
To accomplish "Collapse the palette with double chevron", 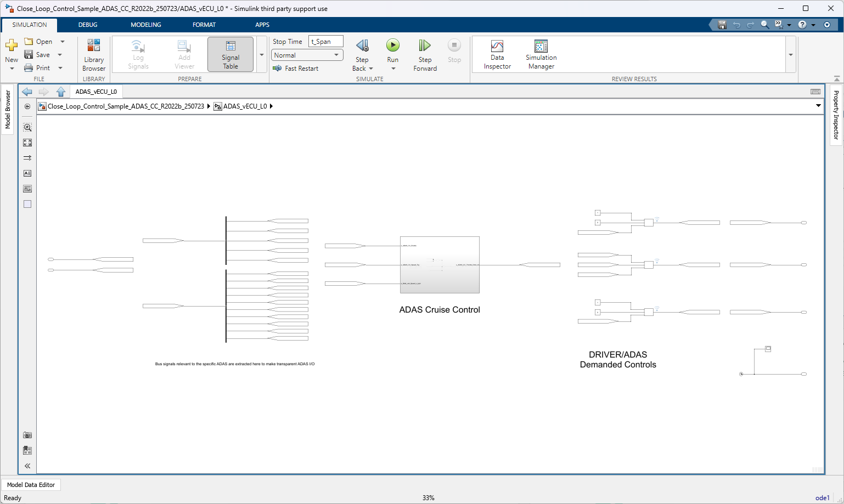I will pos(27,466).
